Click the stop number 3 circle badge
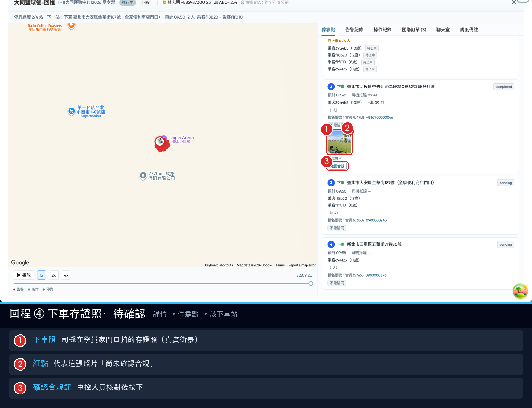 331,183
